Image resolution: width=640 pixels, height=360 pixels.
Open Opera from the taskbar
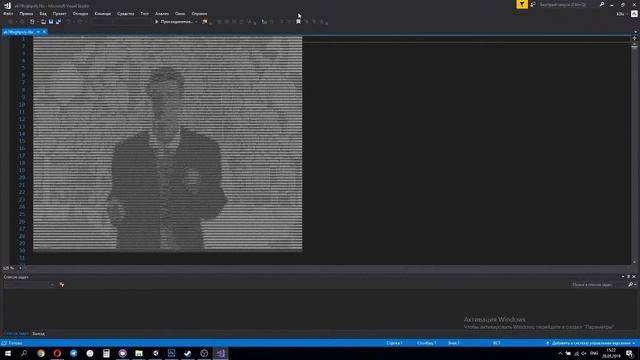(57, 353)
